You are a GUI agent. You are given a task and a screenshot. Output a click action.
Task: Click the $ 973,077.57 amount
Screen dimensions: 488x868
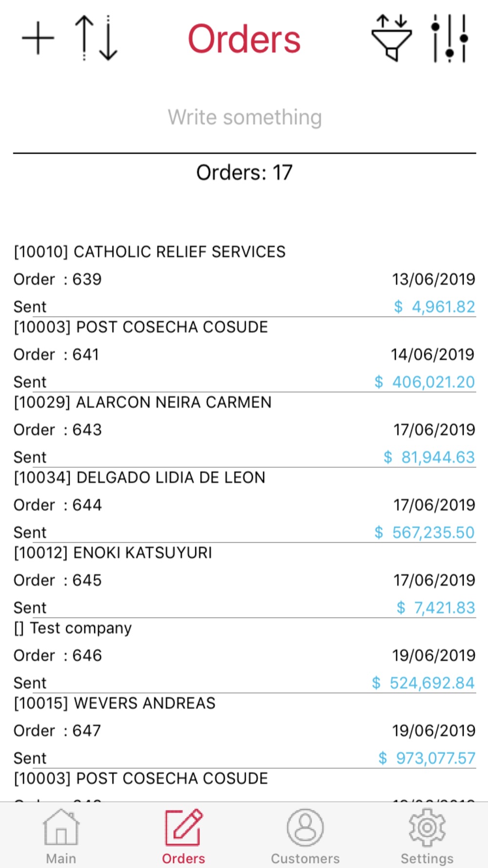tap(427, 758)
